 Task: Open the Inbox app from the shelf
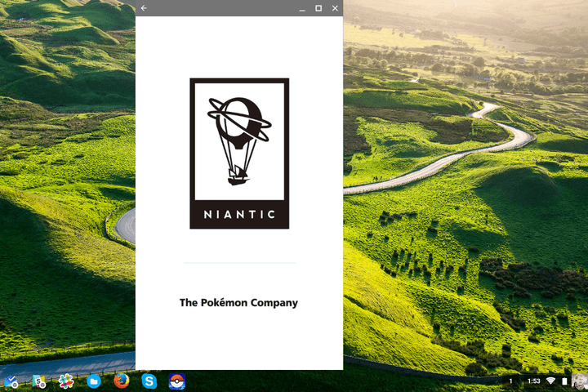pyautogui.click(x=11, y=381)
